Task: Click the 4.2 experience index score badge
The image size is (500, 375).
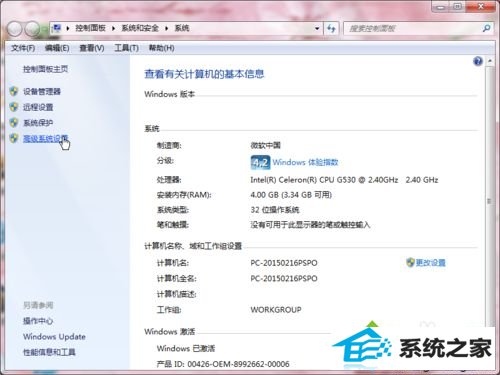Action: (260, 162)
